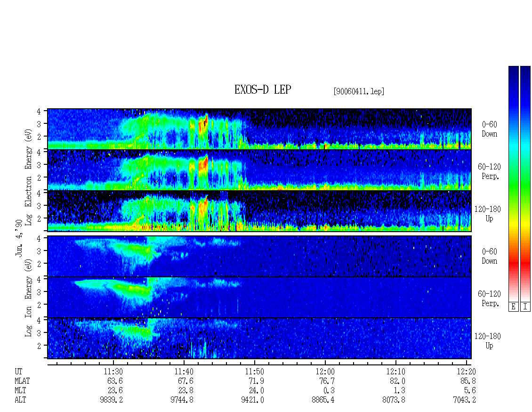Click the MLT value 24.0
The height and width of the screenshot is (412, 532).
coord(256,391)
